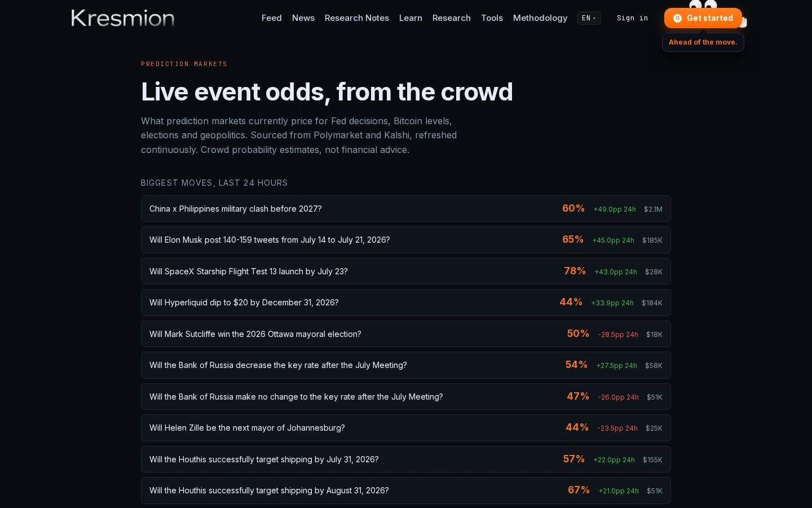The image size is (812, 508).
Task: Click the Get started button
Action: pyautogui.click(x=703, y=18)
